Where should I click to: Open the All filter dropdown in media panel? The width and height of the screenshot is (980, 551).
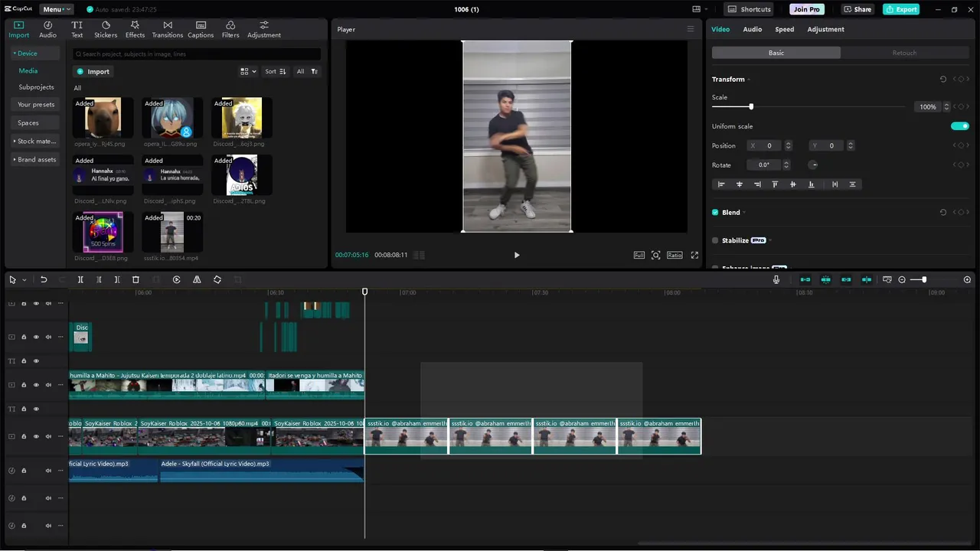pos(307,71)
